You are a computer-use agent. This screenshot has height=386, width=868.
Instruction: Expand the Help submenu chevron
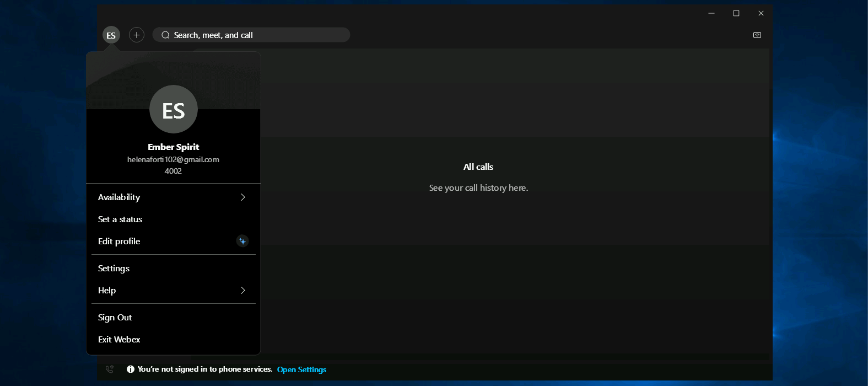coord(243,291)
